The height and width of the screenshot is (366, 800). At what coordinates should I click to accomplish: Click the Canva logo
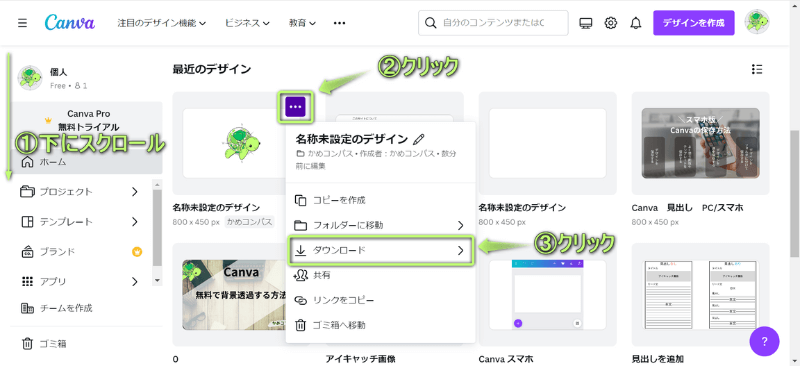pyautogui.click(x=70, y=23)
